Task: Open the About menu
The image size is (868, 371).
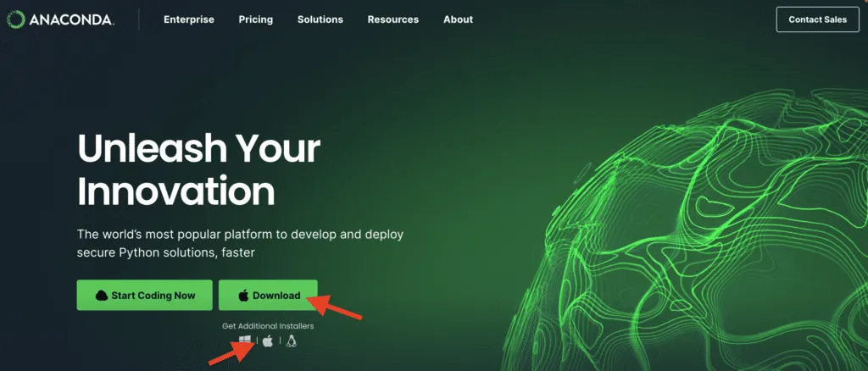Action: 458,19
